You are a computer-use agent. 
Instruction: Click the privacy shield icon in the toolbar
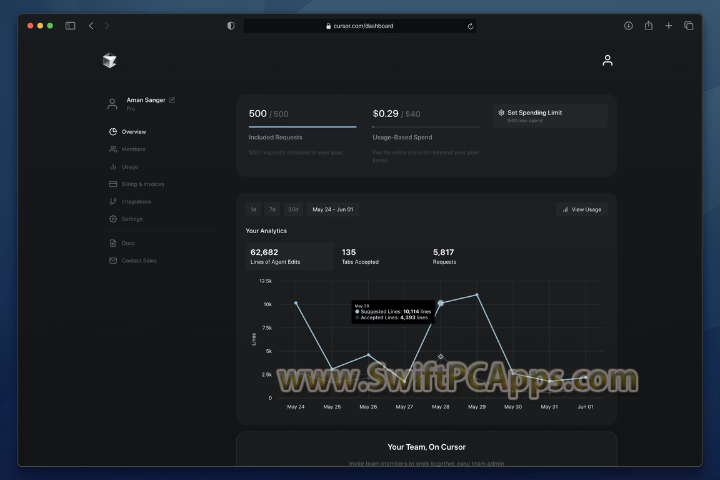(x=231, y=26)
